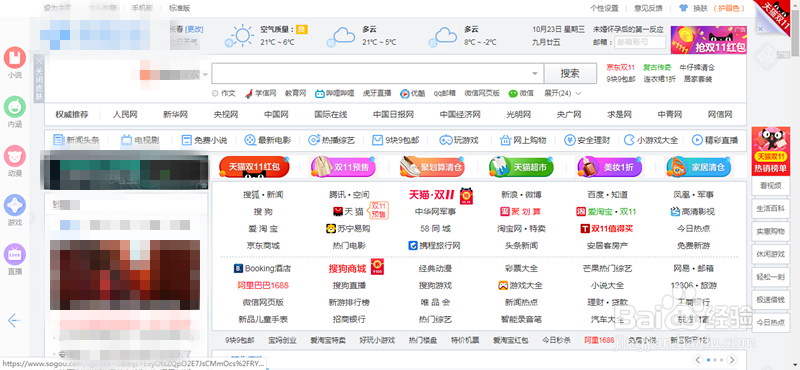Click the 天猫双11红包 promo button
Viewport: 800px width, 370px height.
tap(254, 167)
